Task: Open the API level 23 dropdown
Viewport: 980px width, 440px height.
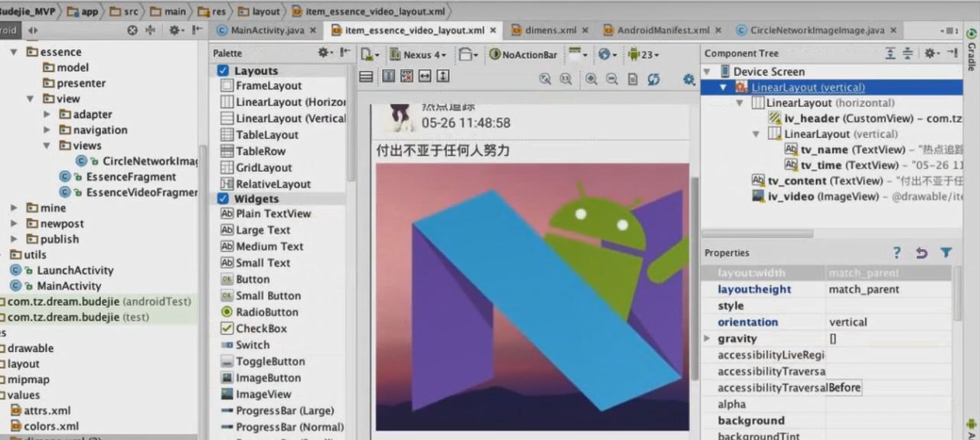Action: point(644,54)
